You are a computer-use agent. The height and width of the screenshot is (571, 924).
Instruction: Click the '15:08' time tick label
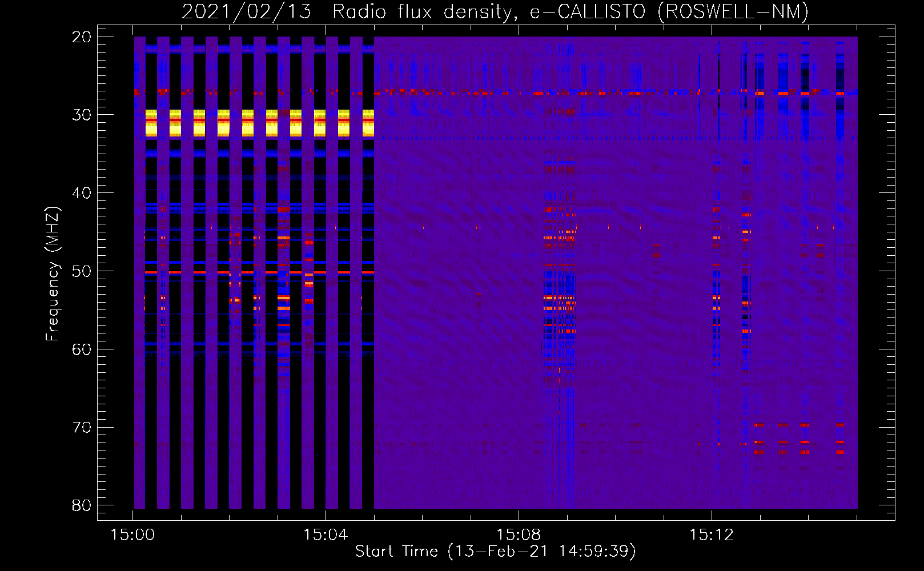(x=519, y=535)
